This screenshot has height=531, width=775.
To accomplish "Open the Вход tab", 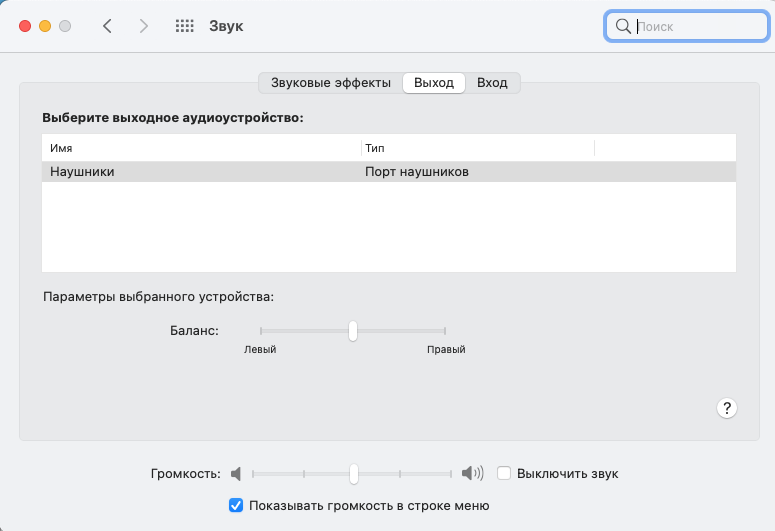I will click(x=492, y=83).
